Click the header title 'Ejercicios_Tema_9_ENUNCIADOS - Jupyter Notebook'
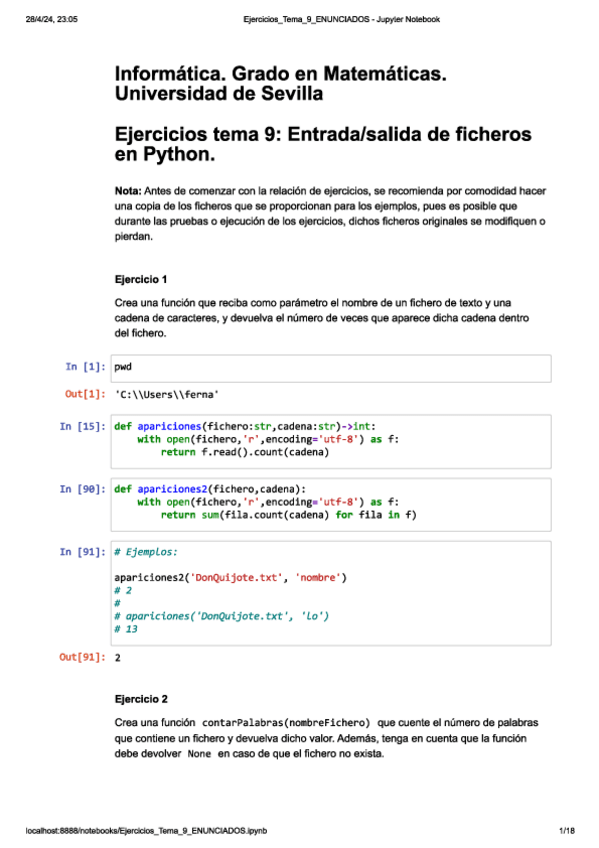Image resolution: width=599 pixels, height=848 pixels. [x=341, y=19]
